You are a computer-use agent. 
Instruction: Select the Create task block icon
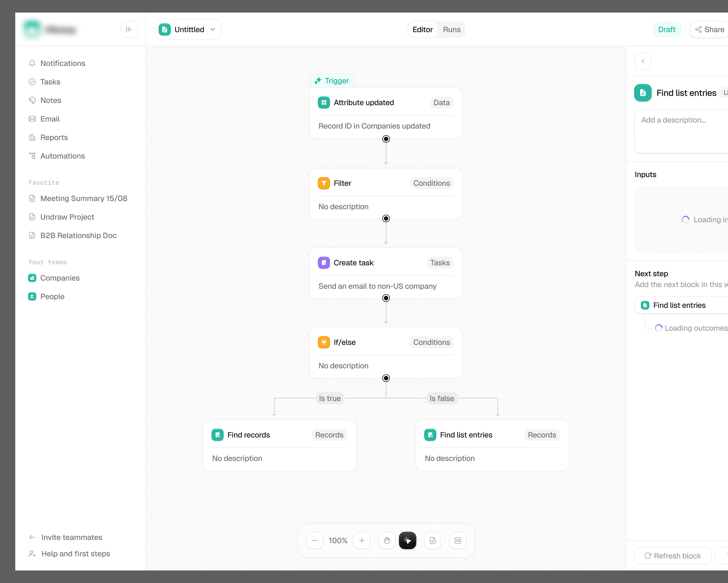tap(324, 263)
